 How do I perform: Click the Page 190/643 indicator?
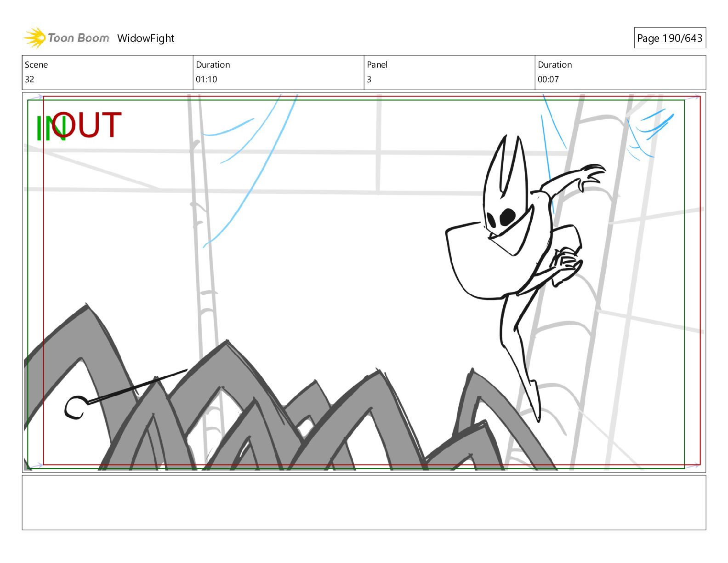point(670,38)
